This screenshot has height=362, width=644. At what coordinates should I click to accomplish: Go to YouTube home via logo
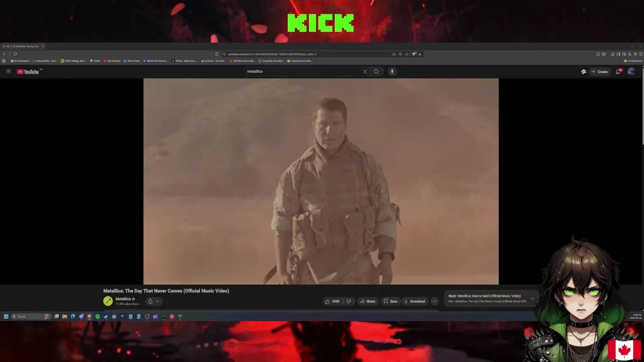(28, 71)
